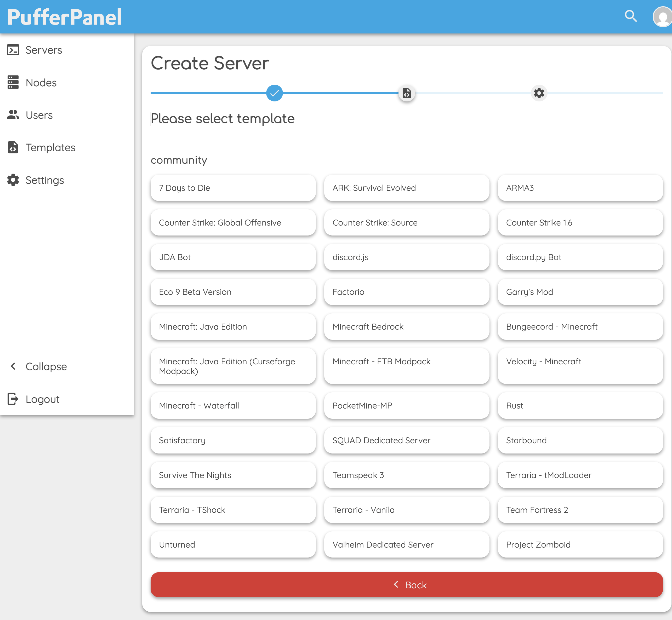This screenshot has height=620, width=672.
Task: Pick Minecraft Java Edition Curseforge Modpack
Action: 233,366
